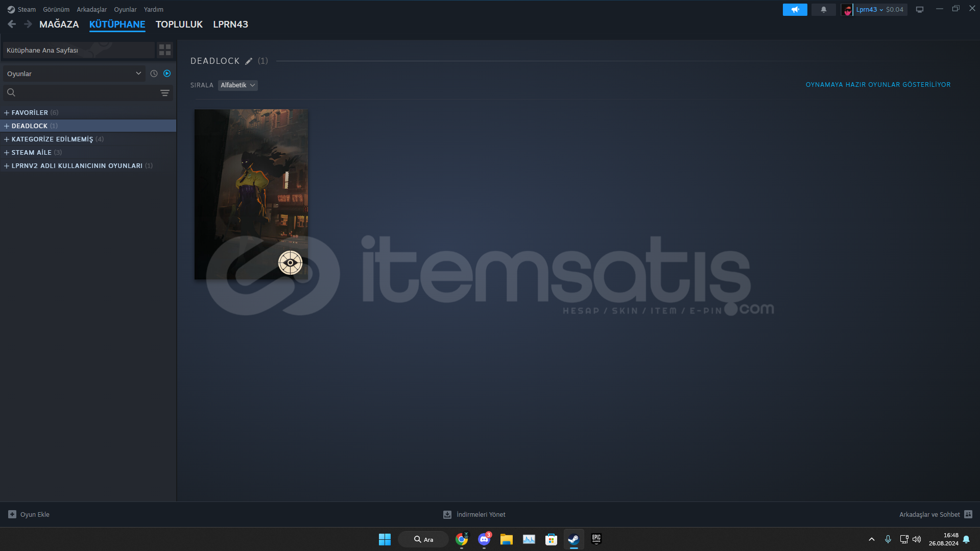980x551 pixels.
Task: Open advanced filter options icon
Action: (164, 92)
